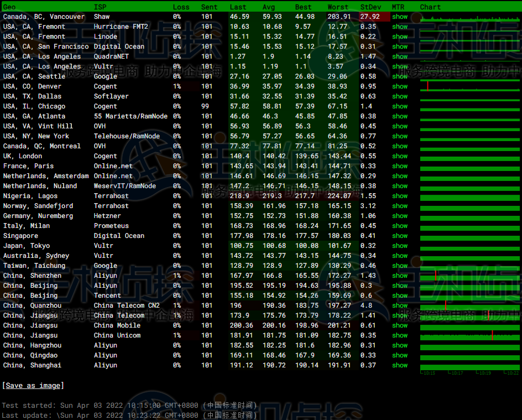Click the red 27.92 StDev cell
The width and height of the screenshot is (522, 420).
[x=369, y=17]
